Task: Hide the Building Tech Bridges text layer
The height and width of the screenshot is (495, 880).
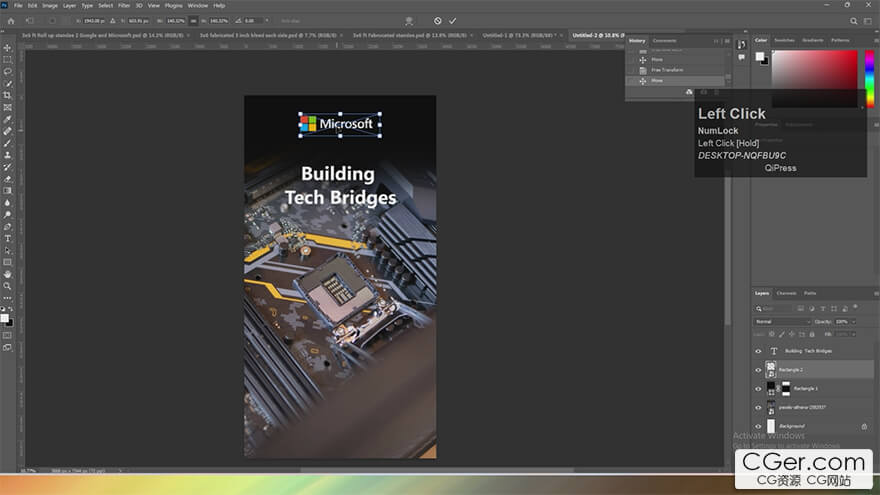Action: pos(758,351)
